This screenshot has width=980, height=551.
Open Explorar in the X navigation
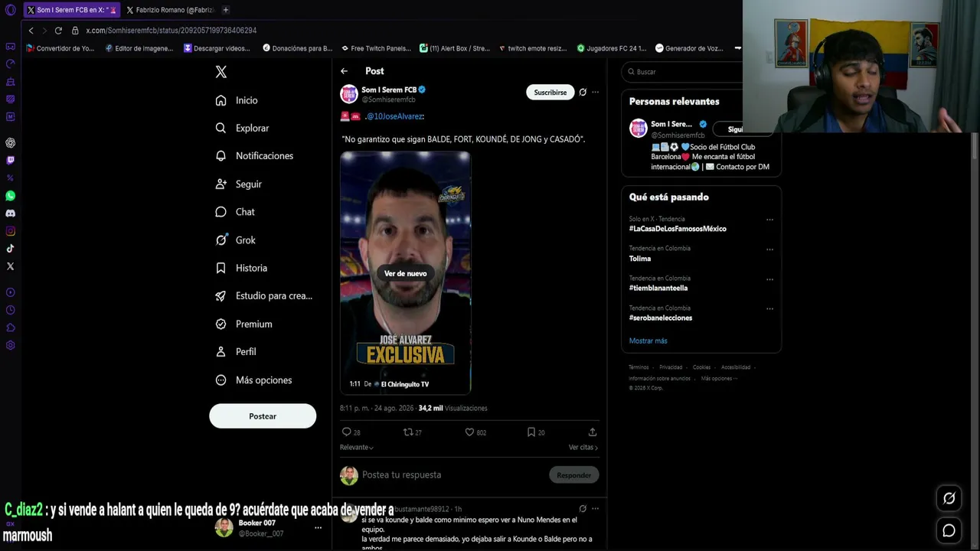(x=242, y=129)
